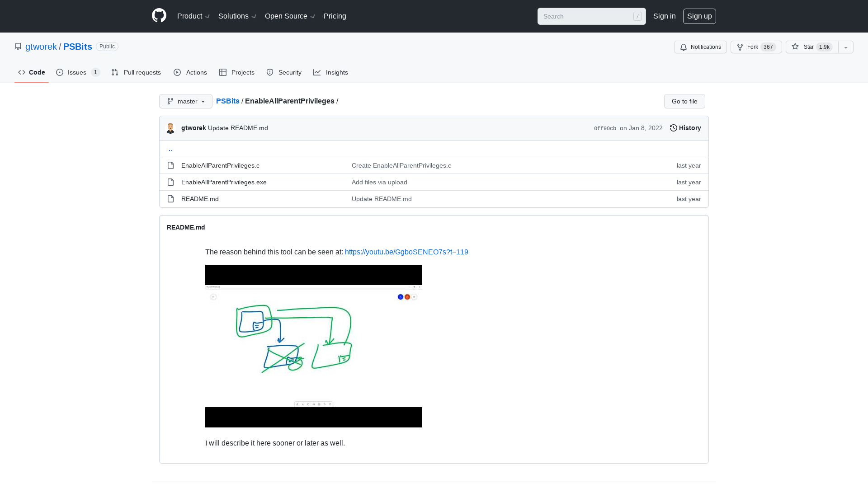Switch to the Pull requests tab
The width and height of the screenshot is (868, 488).
click(136, 72)
